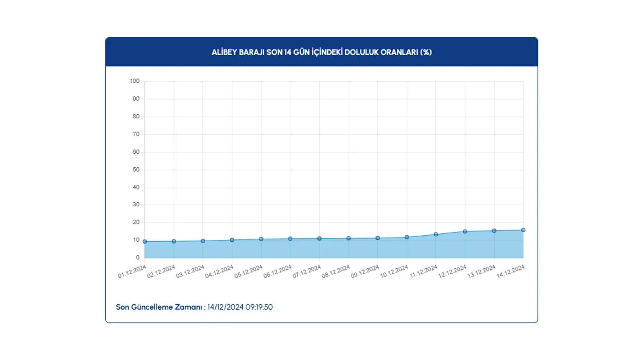Click the 01.12.2024 data point marker
The height and width of the screenshot is (362, 644).
click(x=145, y=242)
